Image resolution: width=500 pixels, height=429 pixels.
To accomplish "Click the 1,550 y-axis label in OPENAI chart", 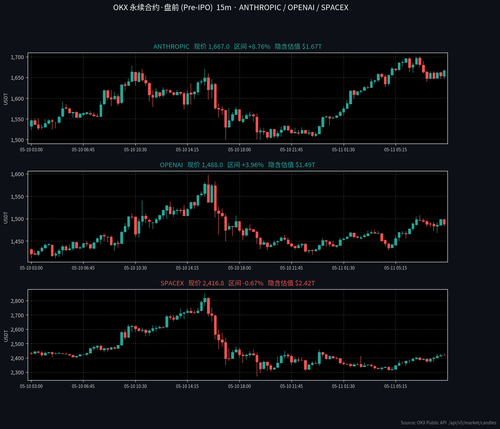I will click(x=17, y=197).
